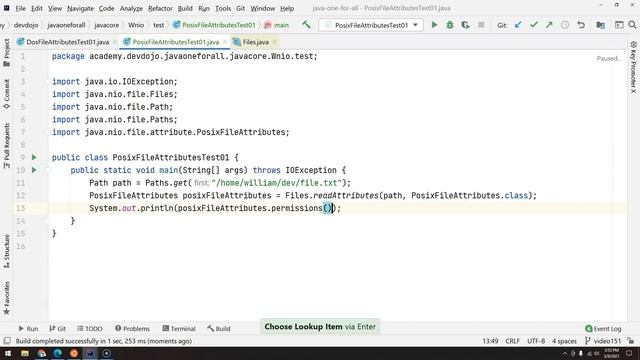This screenshot has width=640, height=360.
Task: Click the build completed status message
Action: (104, 341)
